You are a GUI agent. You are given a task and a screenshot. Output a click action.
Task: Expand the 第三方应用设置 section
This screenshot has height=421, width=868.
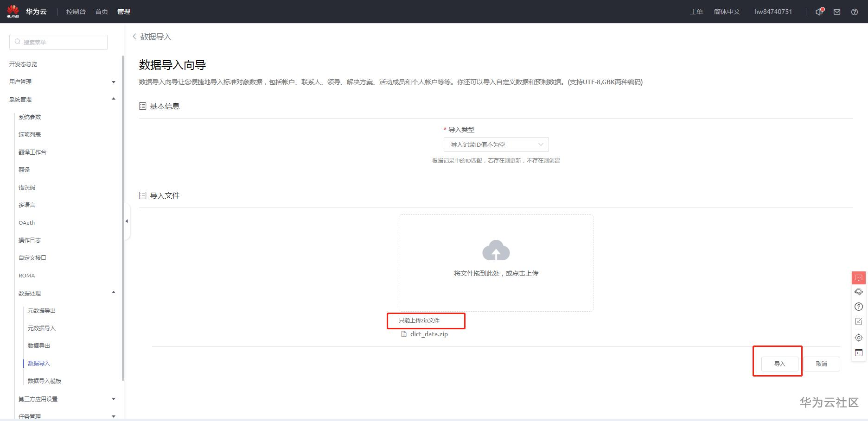tap(114, 399)
